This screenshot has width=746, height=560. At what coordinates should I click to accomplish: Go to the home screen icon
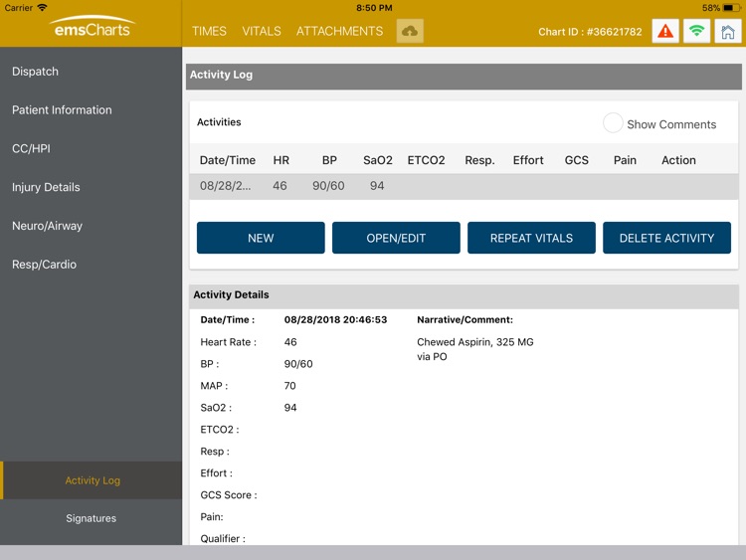(x=727, y=32)
